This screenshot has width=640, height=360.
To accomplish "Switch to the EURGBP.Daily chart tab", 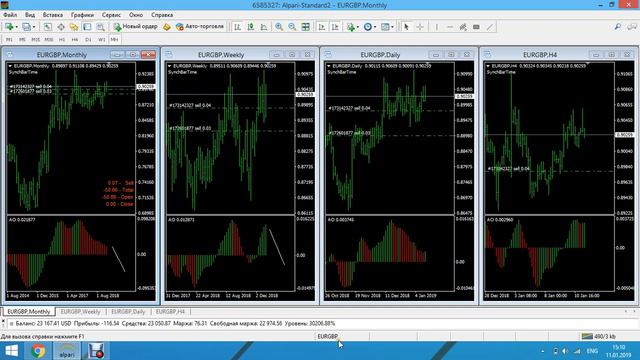I will tap(128, 311).
